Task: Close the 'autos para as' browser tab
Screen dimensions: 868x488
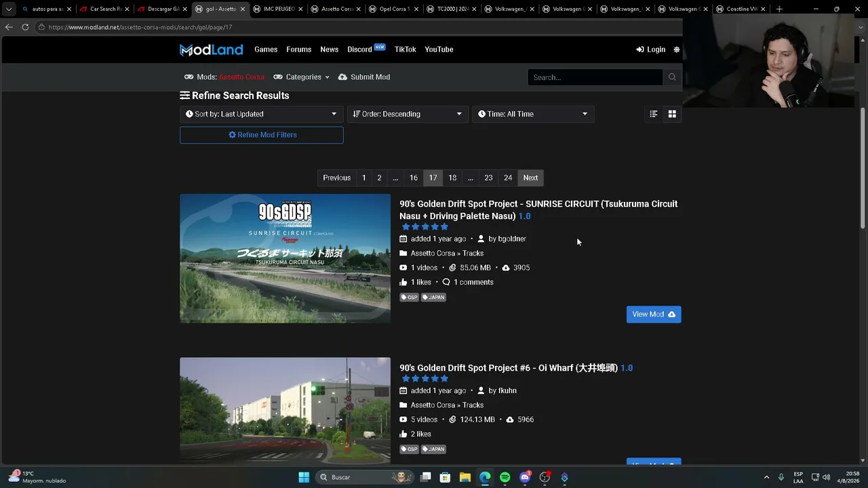Action: click(x=69, y=9)
